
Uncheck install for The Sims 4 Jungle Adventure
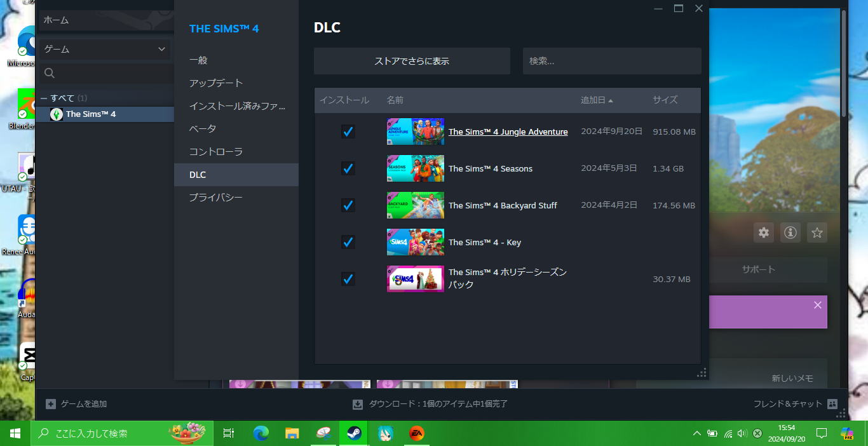tap(348, 132)
